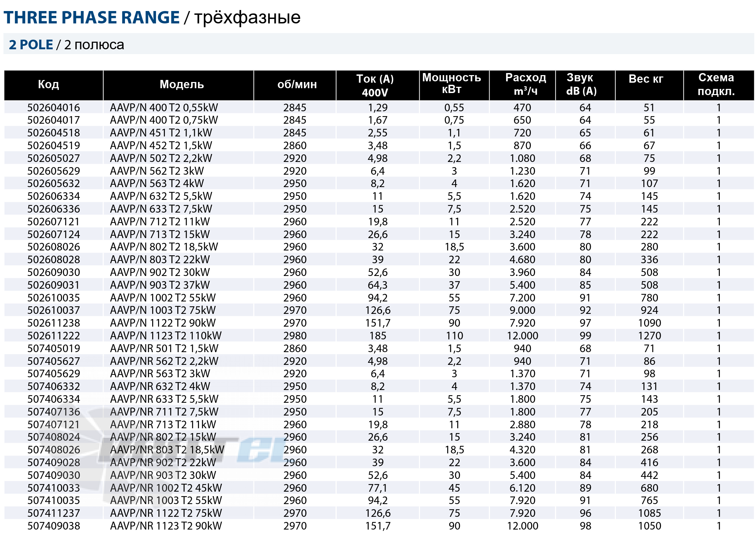Click current value 185 in the 110kW row
756x533 pixels.
(x=378, y=336)
